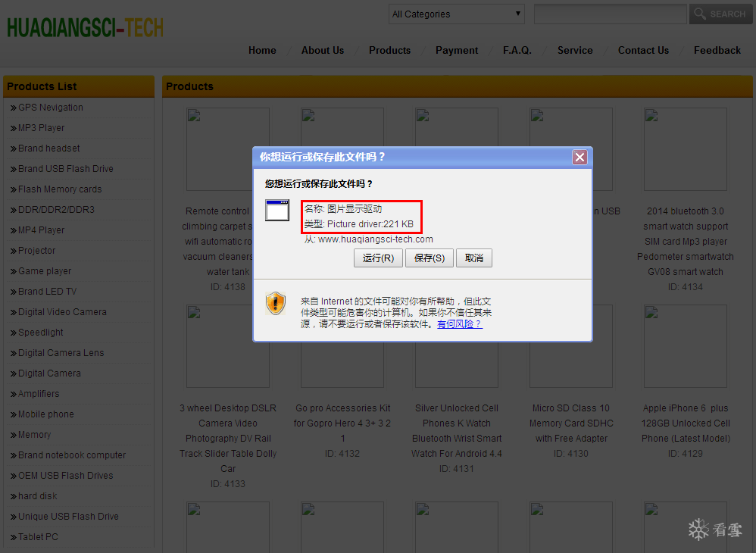Select GPS Nevigation category

[51, 108]
